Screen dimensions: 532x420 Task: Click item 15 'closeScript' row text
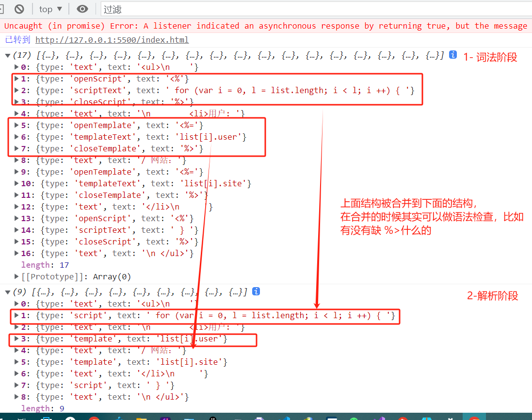(110, 242)
